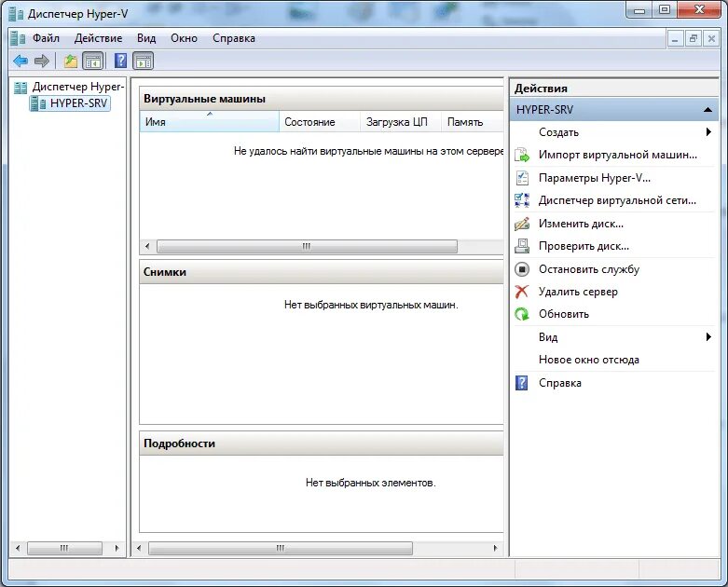728x587 pixels.
Task: Click the Виртуальные машины section header
Action: pyautogui.click(x=322, y=99)
